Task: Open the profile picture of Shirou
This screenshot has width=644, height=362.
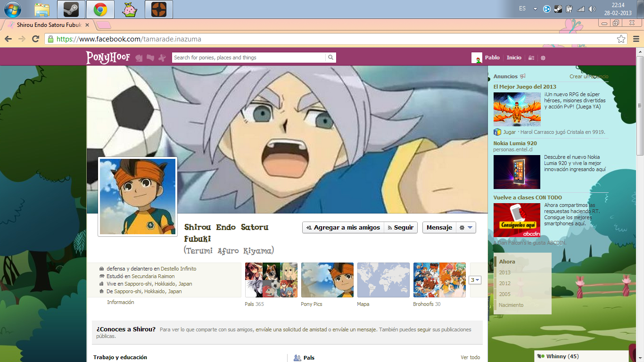Action: [138, 197]
